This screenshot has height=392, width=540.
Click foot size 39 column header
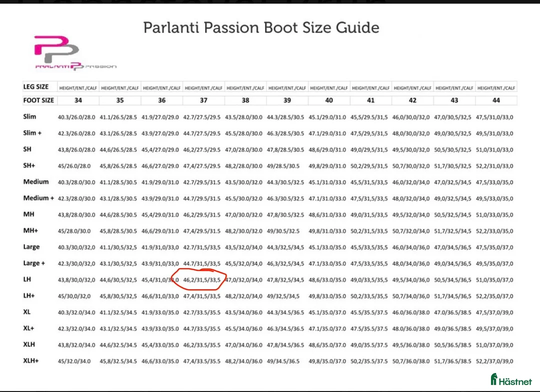click(287, 100)
